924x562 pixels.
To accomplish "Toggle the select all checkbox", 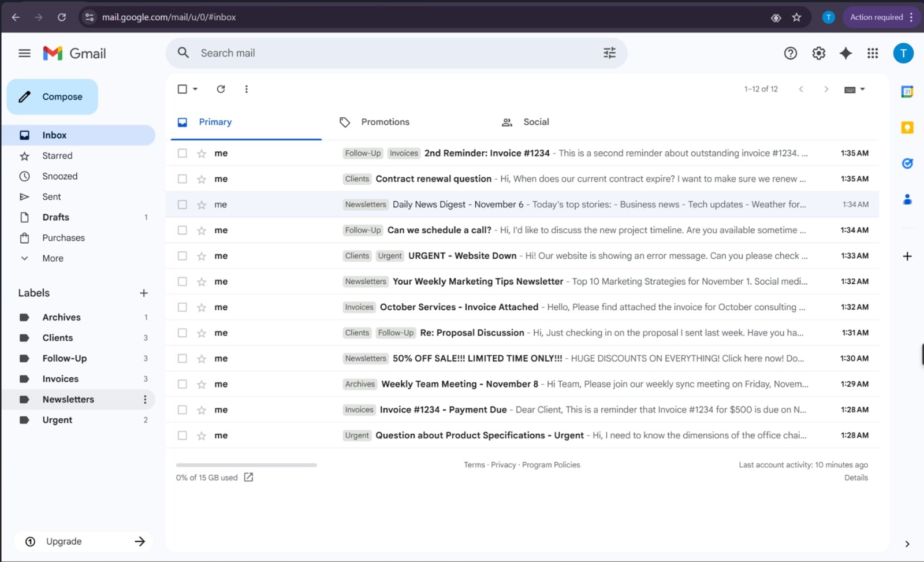I will pos(182,89).
